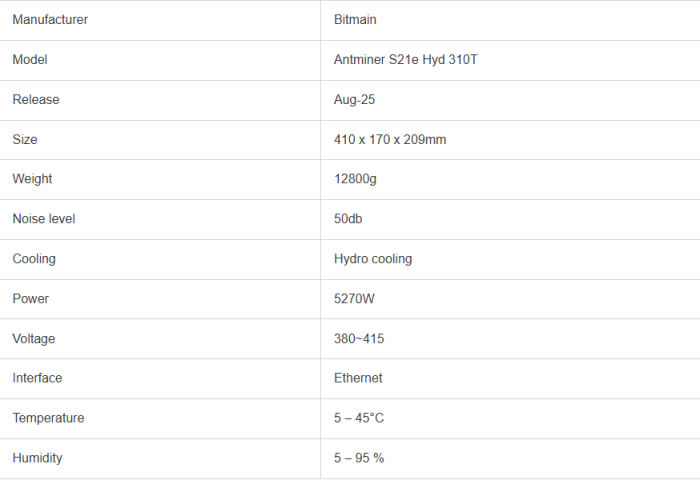Select the Aug-25 release value
Screen dimensions: 700x480
click(x=354, y=100)
